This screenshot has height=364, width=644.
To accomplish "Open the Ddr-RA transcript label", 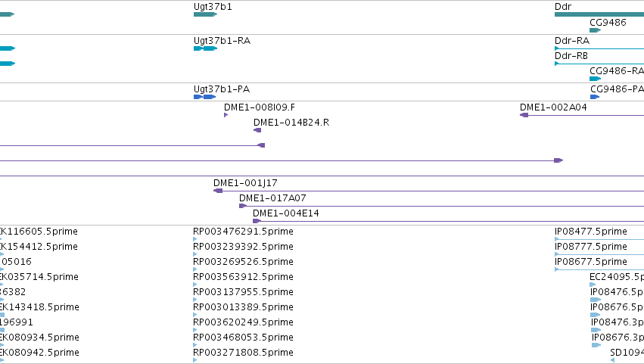I will click(x=572, y=41).
